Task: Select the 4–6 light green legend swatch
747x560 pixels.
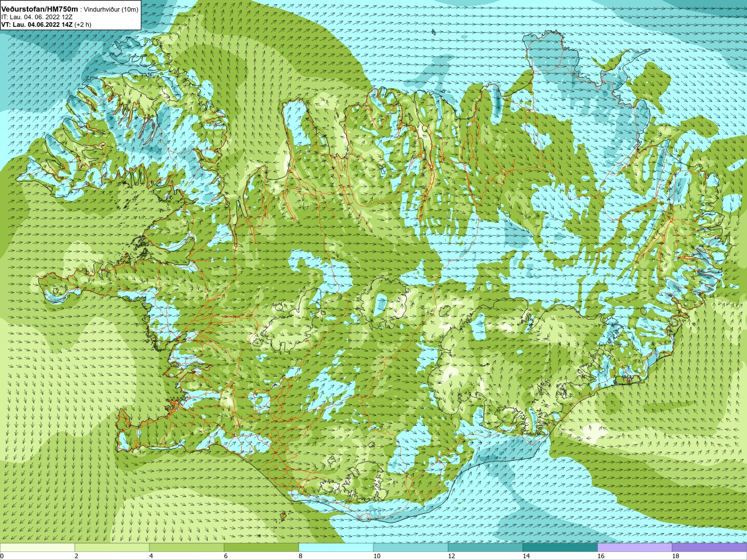Action: [187, 548]
